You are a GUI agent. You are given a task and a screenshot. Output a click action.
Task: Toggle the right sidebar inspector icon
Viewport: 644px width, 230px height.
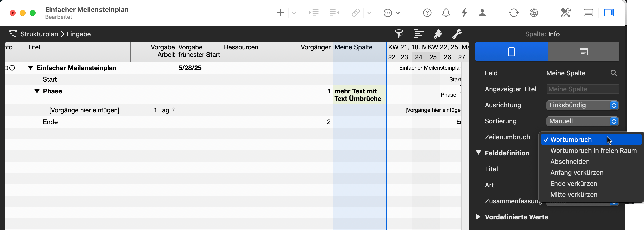[x=609, y=13]
